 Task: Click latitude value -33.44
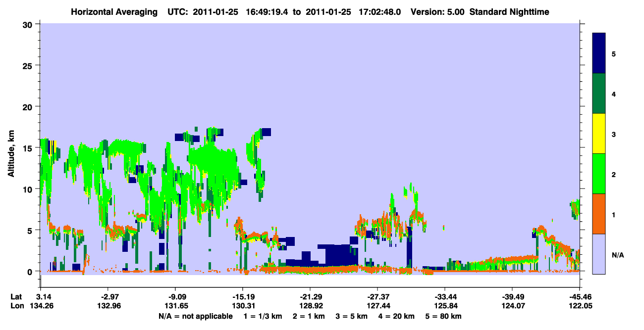(x=444, y=297)
